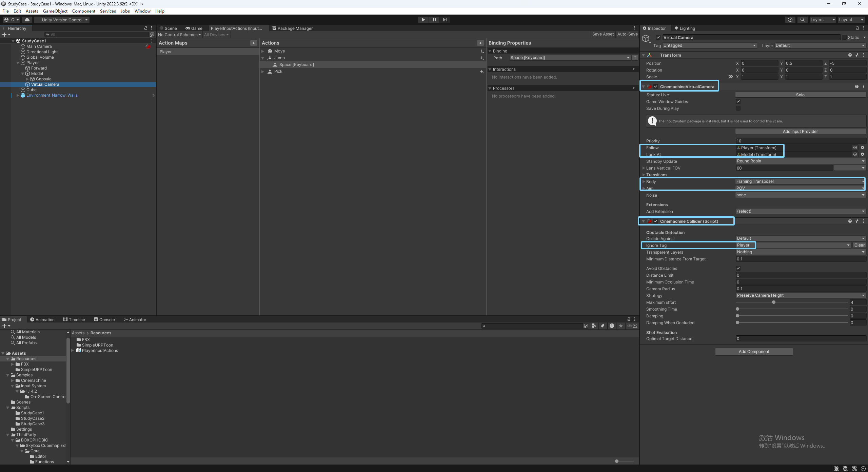Click the Pause button in toolbar
This screenshot has height=472, width=868.
tap(434, 20)
